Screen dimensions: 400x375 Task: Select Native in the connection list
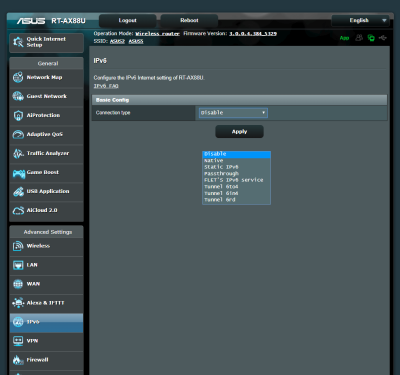tap(236, 161)
